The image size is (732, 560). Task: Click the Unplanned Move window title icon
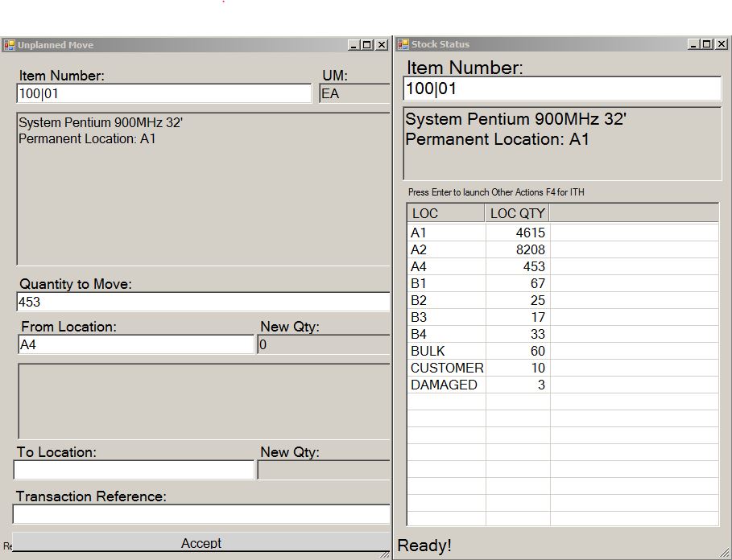point(9,45)
